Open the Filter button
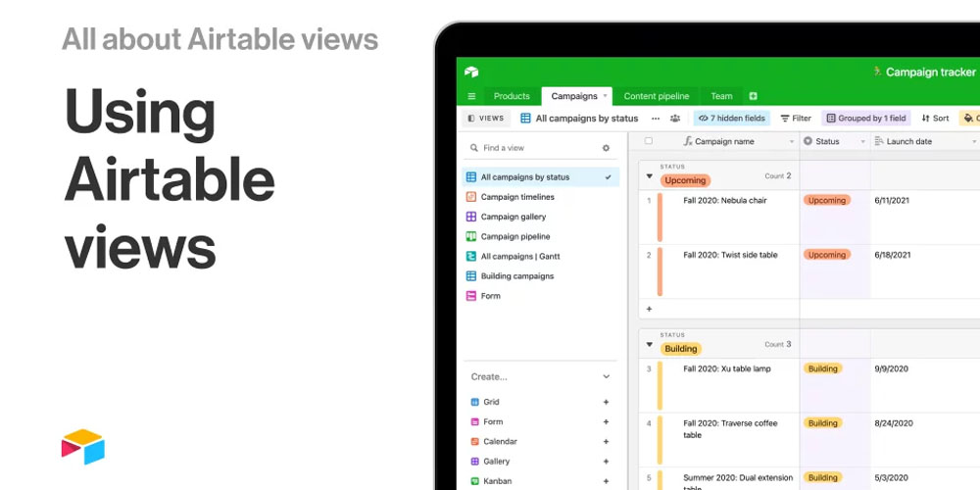The width and height of the screenshot is (980, 490). pos(796,119)
